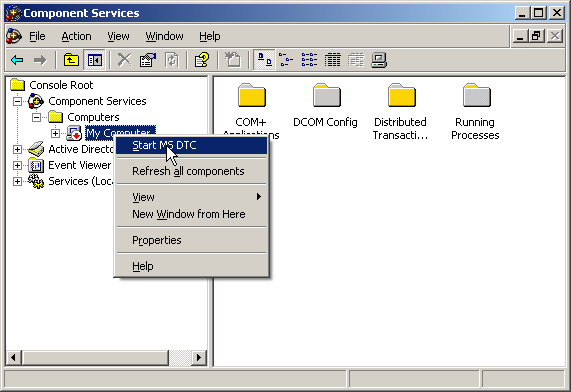
Task: Expand the Event Viewer node
Action: (x=17, y=165)
